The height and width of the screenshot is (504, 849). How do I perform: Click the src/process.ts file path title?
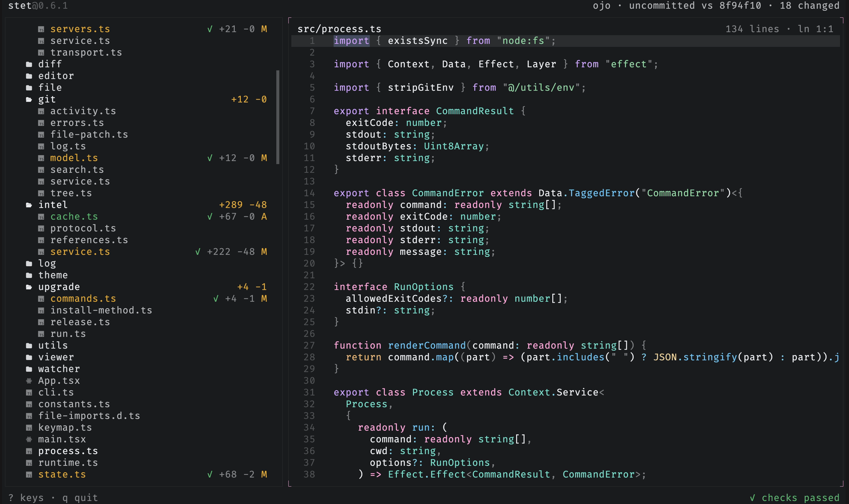pos(339,29)
